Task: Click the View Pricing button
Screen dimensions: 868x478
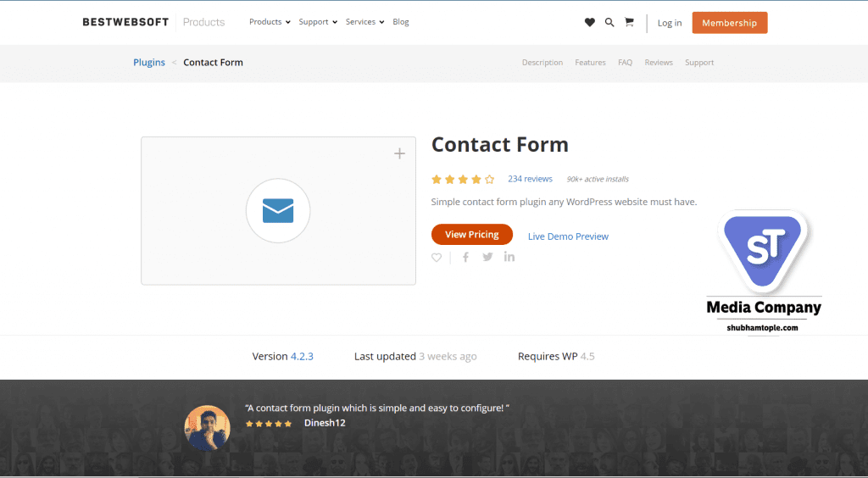Action: coord(472,235)
